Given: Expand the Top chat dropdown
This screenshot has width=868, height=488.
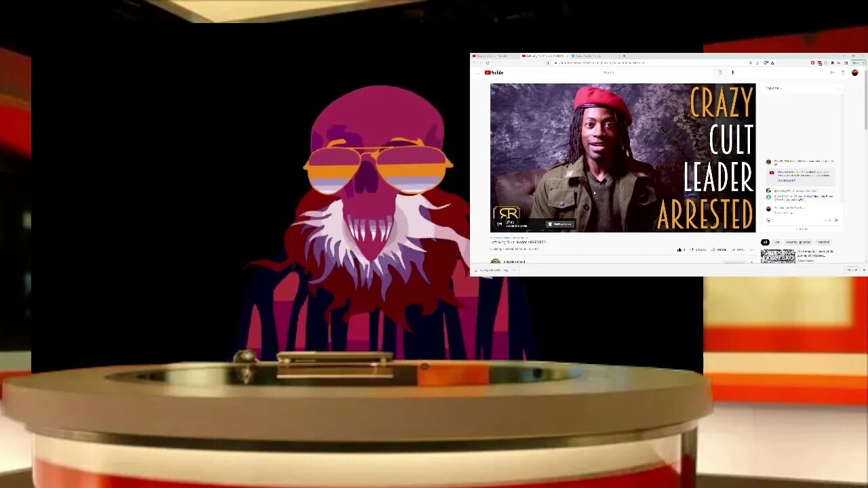Looking at the screenshot, I should (x=774, y=88).
